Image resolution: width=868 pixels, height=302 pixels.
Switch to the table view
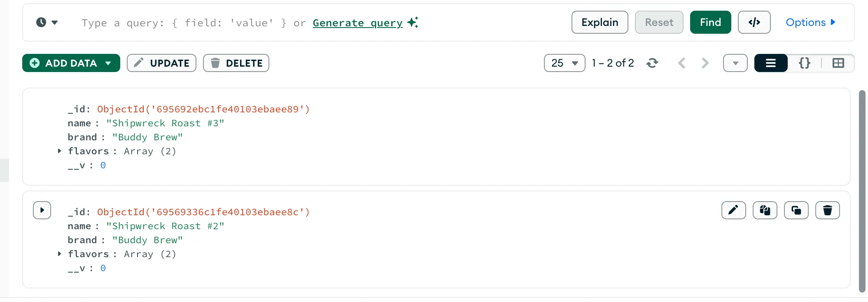838,63
